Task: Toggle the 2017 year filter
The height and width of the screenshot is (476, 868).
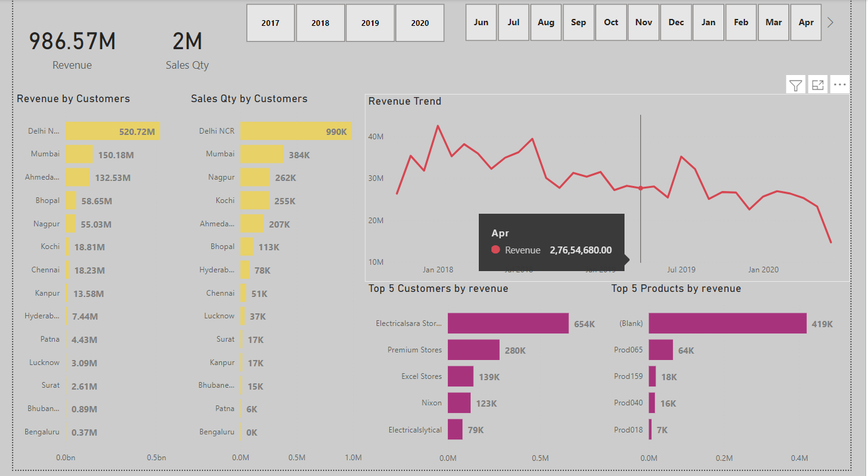Action: click(270, 22)
